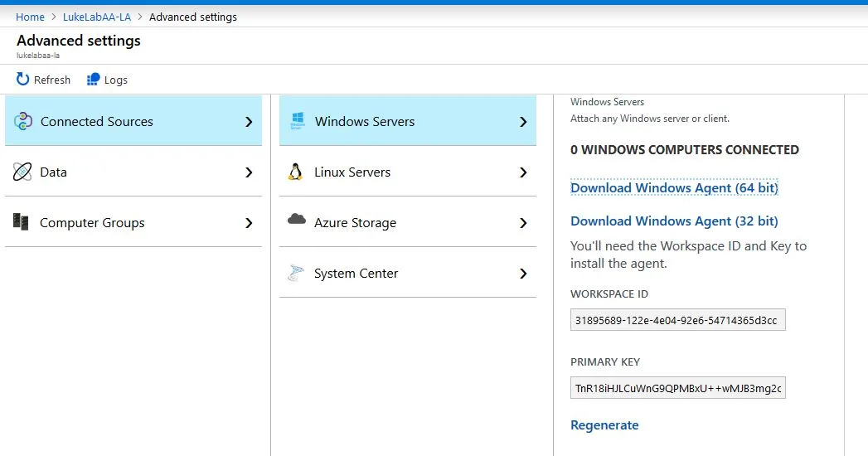Click the Refresh icon

pyautogui.click(x=22, y=79)
